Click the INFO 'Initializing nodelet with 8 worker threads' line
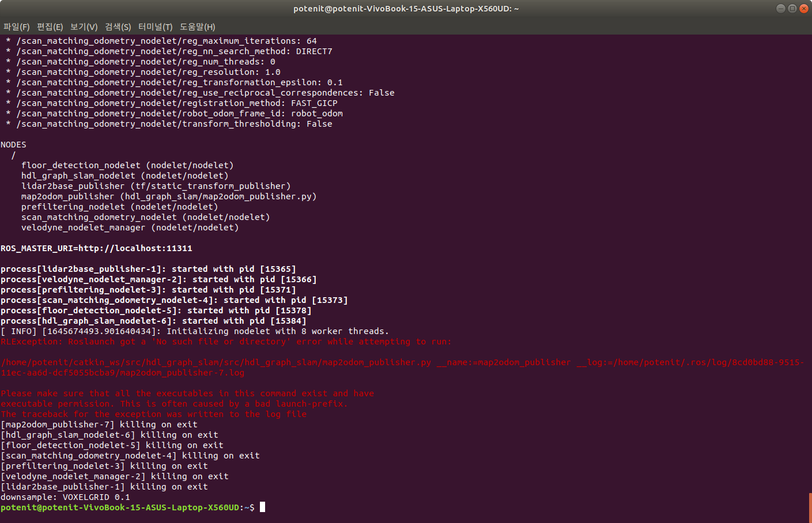The height and width of the screenshot is (523, 812). pyautogui.click(x=195, y=331)
